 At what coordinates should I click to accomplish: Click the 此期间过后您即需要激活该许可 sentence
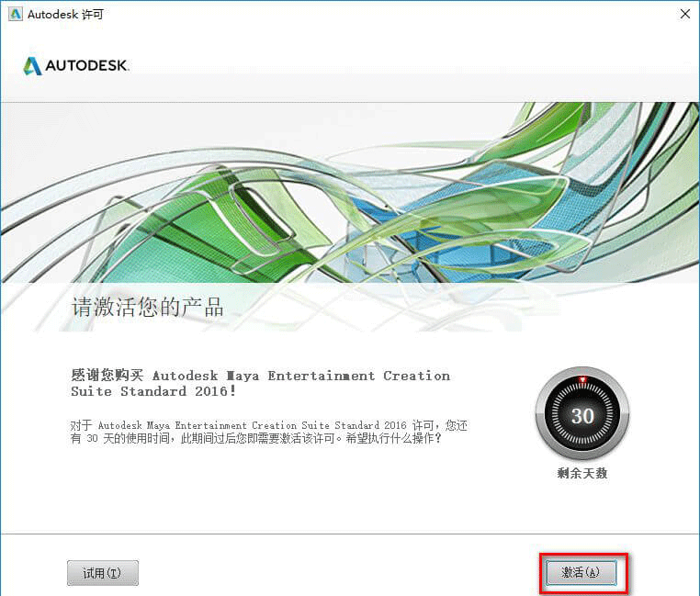(257, 438)
